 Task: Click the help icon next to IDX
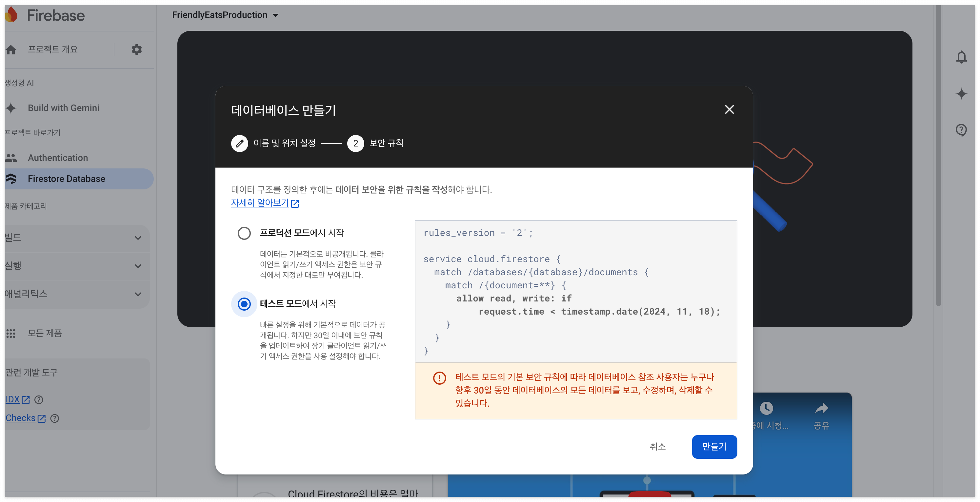tap(39, 400)
